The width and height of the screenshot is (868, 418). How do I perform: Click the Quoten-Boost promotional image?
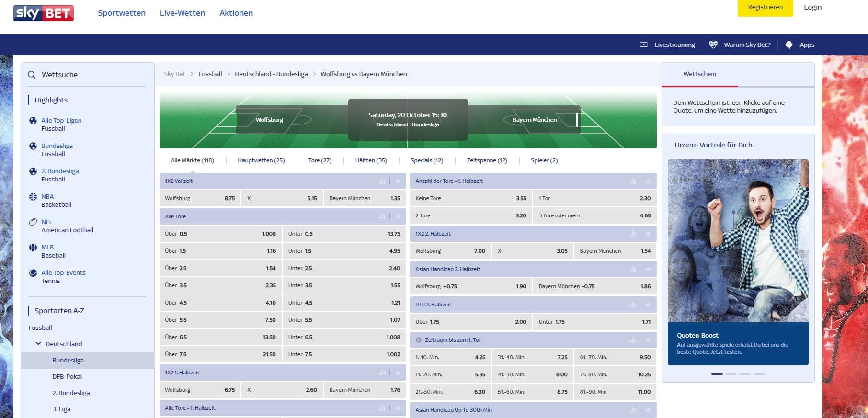[x=738, y=241]
